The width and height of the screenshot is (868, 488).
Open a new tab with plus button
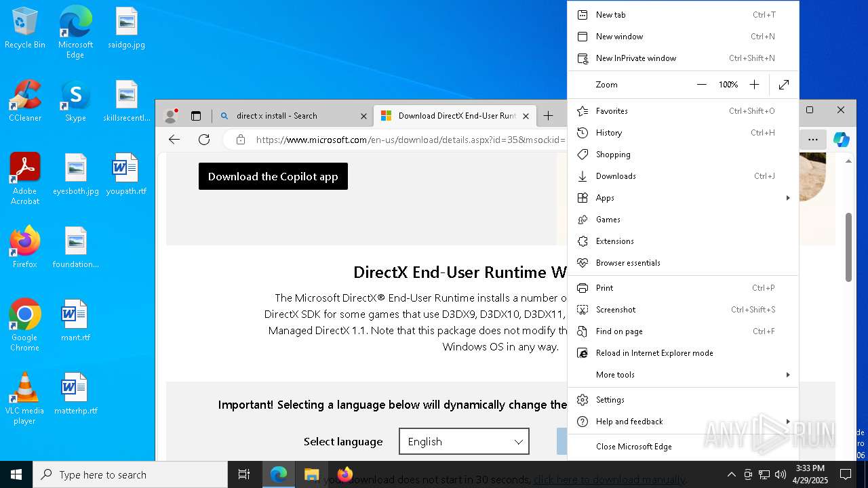pos(548,116)
